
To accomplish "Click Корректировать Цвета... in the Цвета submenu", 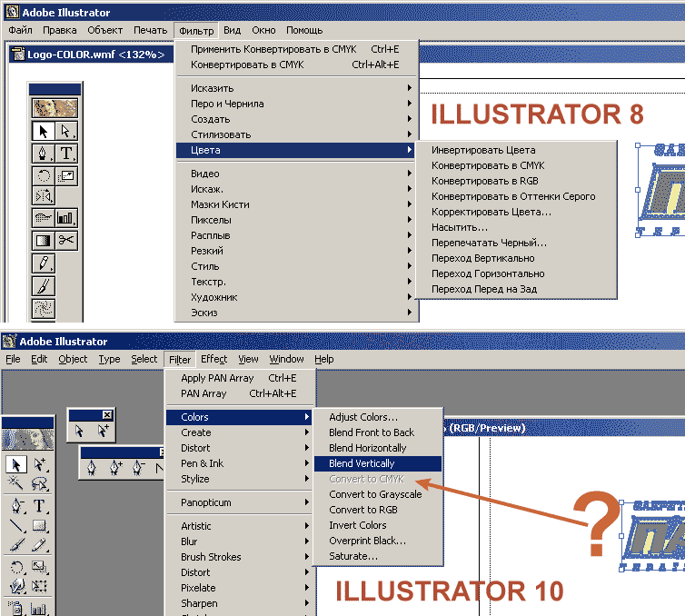I will click(516, 212).
